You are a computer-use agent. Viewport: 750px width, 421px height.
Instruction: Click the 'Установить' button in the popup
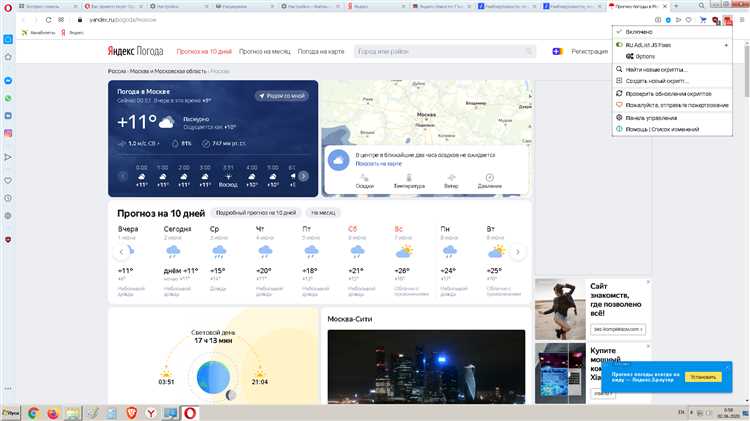point(704,377)
